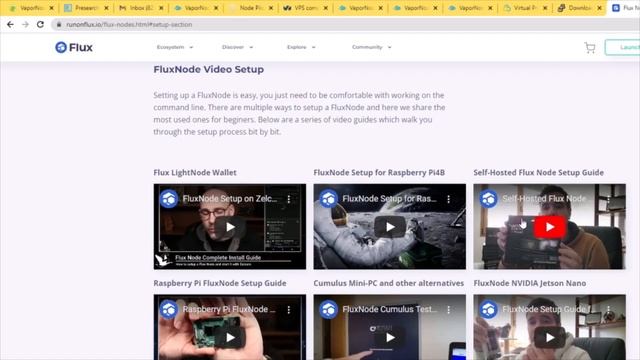Viewport: 640px width, 360px height.
Task: Open video title 'Self-Hosted Flux Node...'
Action: (x=544, y=199)
